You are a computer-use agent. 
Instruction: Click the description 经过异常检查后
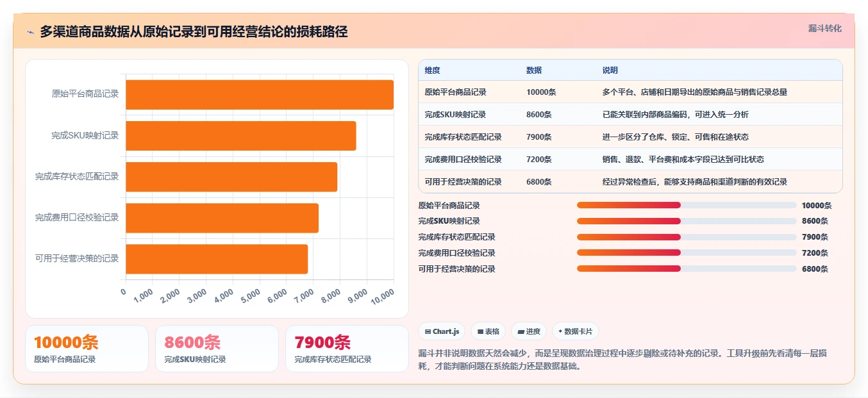[695, 182]
